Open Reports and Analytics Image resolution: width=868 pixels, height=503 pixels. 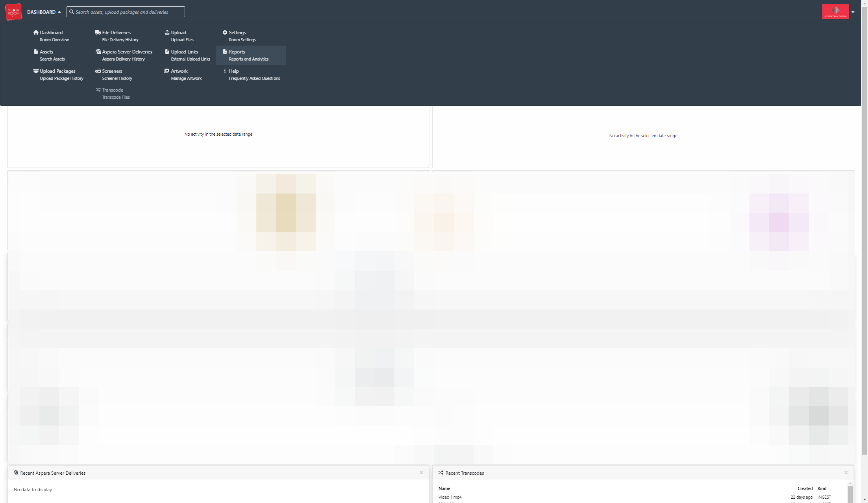pos(248,59)
